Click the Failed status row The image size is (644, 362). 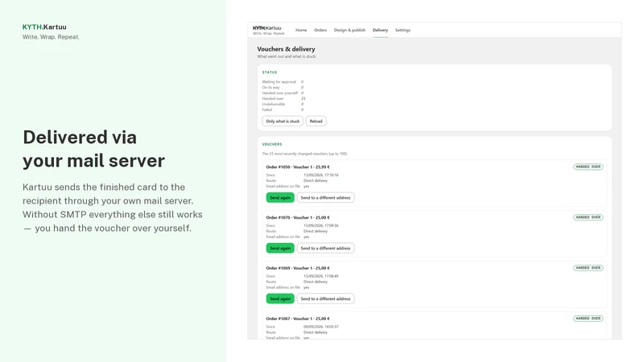point(283,109)
